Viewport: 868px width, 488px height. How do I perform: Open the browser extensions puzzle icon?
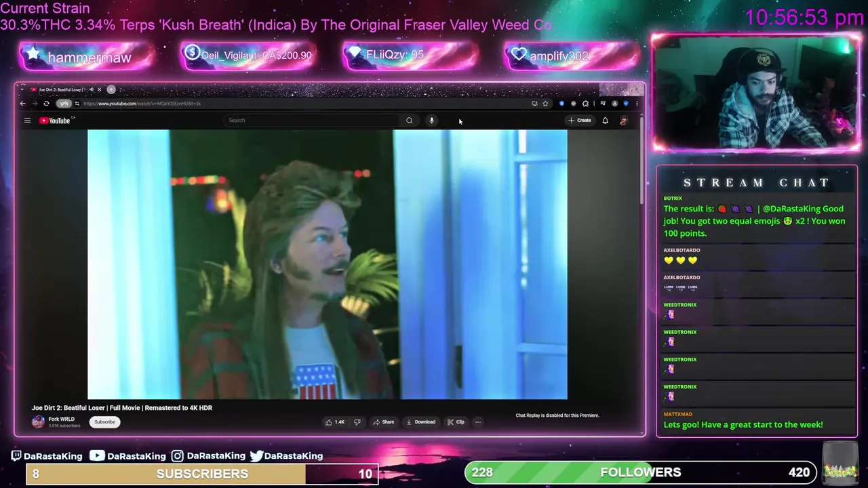pos(585,104)
